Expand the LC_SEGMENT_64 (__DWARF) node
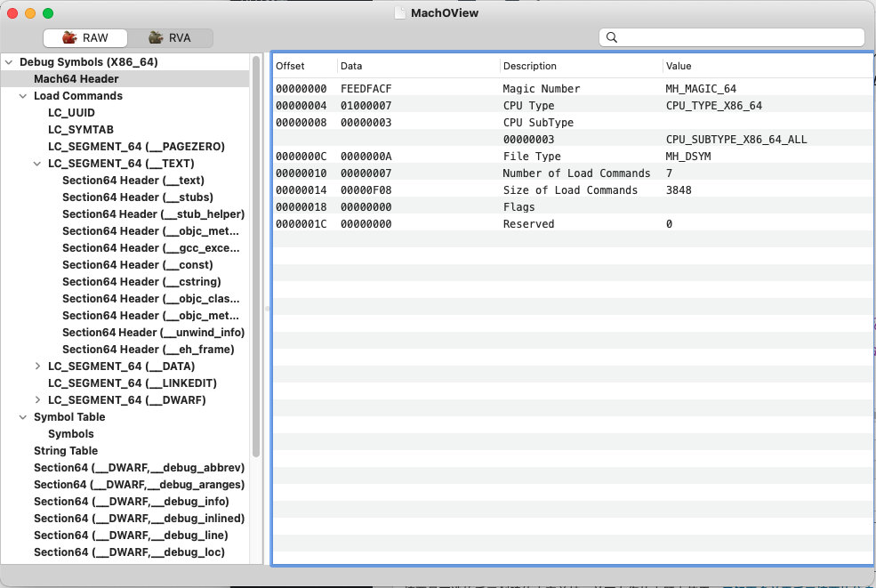This screenshot has height=588, width=876. tap(37, 400)
